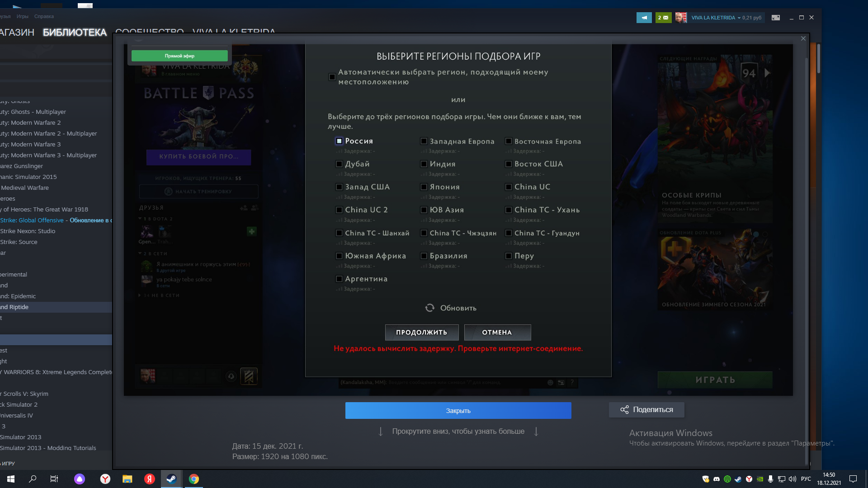Click the green plus icon in the Dota friends panel
Viewport: 868px width, 488px height.
click(252, 231)
